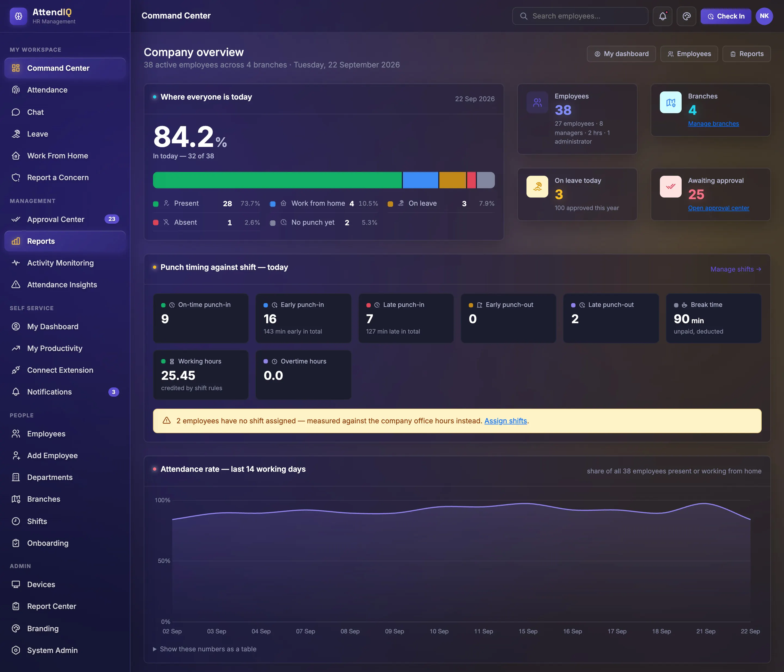Click the My dashboard button

click(x=621, y=54)
